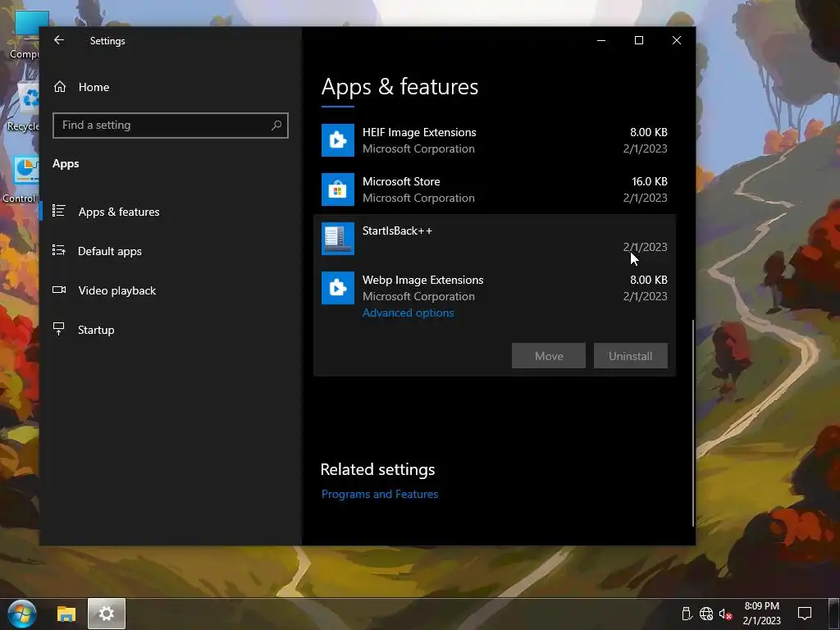Click the HEIF Image Extensions icon
840x630 pixels.
point(337,140)
